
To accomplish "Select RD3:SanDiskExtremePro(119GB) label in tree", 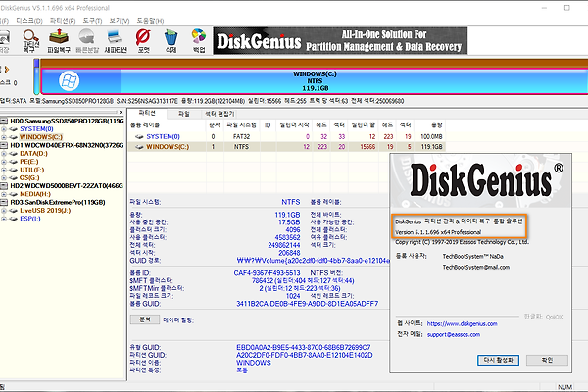I will point(58,202).
